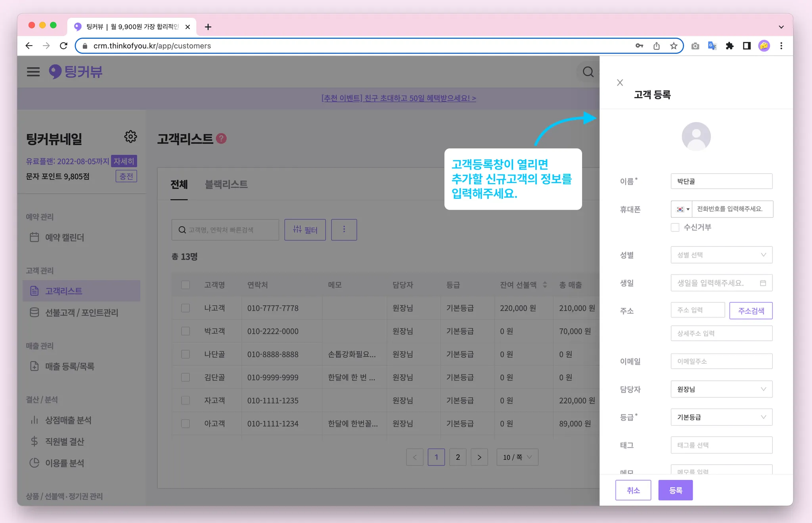
Task: Select all customers via header checkbox
Action: pyautogui.click(x=185, y=285)
